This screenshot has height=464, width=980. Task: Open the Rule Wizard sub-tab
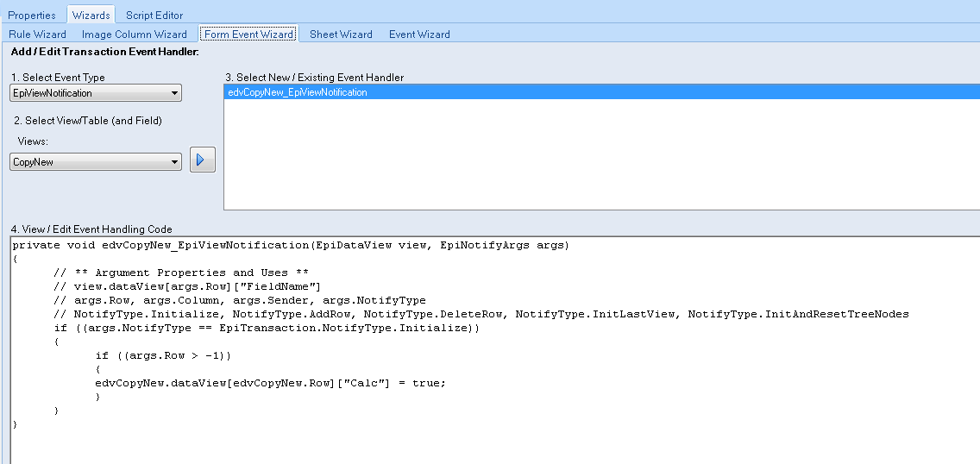(x=37, y=34)
